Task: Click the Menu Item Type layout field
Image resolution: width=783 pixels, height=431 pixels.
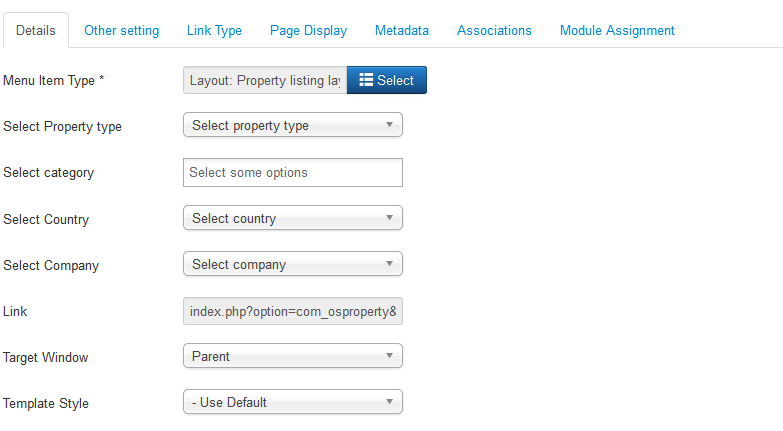Action: coord(265,80)
